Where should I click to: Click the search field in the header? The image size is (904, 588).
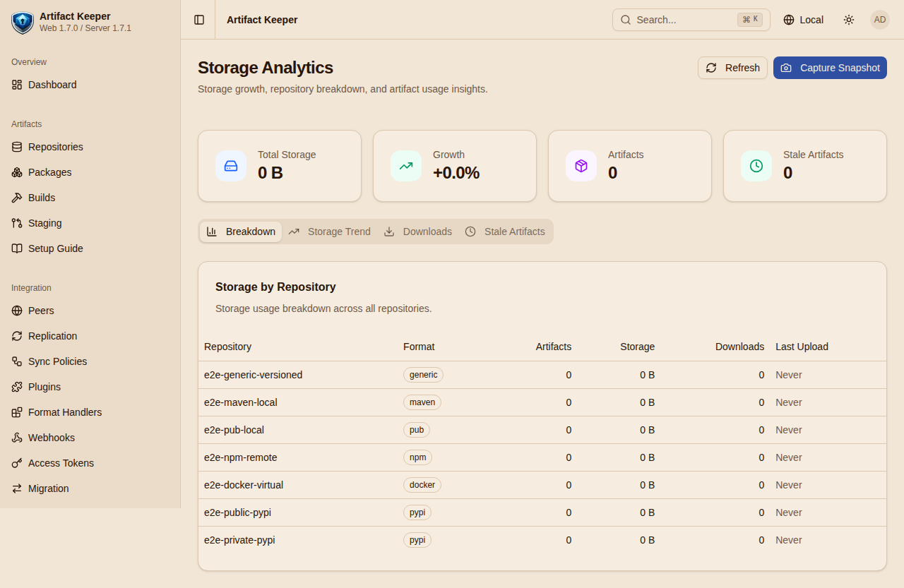tap(691, 20)
